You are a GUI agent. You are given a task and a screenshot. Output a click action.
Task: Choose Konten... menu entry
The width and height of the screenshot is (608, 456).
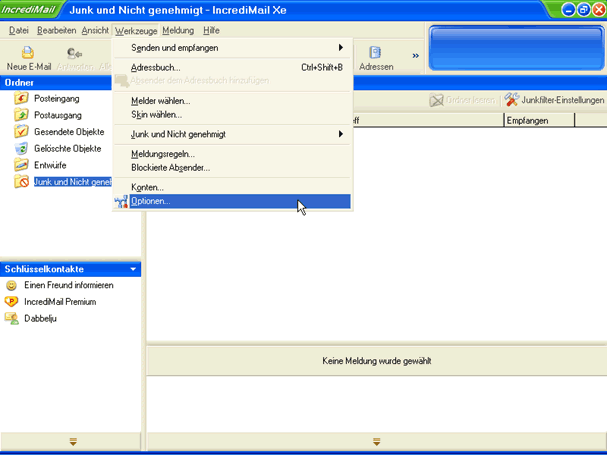(x=233, y=188)
